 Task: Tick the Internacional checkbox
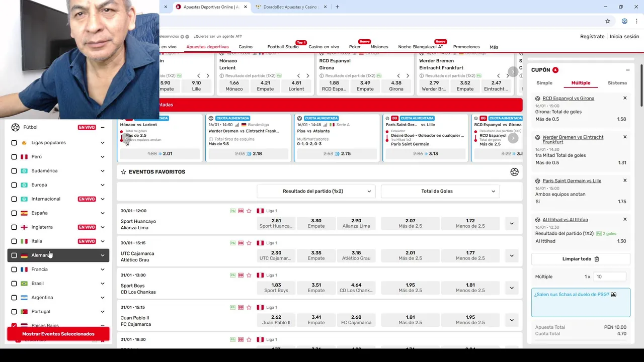pyautogui.click(x=14, y=199)
